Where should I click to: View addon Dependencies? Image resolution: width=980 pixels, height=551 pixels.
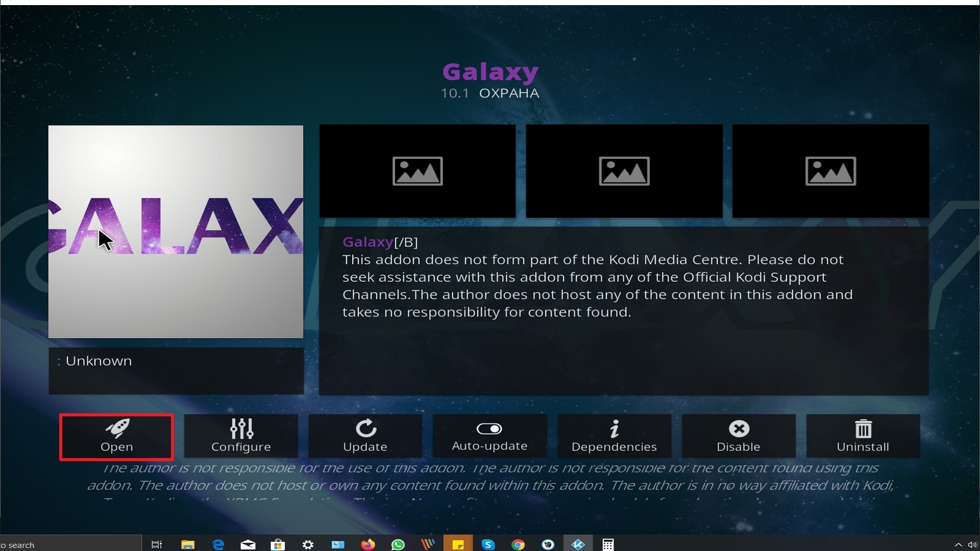click(x=614, y=437)
